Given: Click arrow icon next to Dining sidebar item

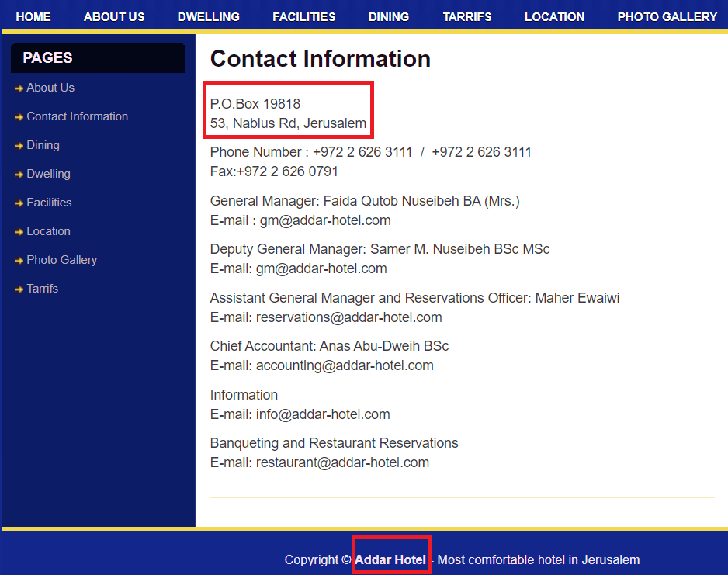Looking at the screenshot, I should [19, 146].
